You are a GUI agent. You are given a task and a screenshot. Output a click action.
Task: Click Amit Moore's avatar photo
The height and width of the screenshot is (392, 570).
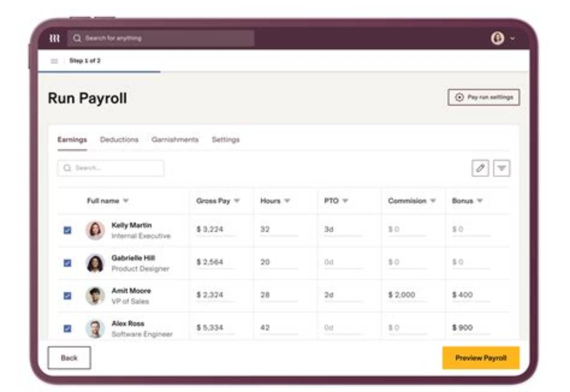(x=95, y=296)
